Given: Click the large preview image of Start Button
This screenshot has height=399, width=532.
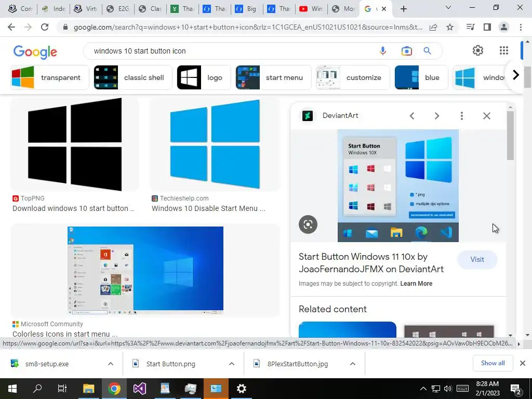Looking at the screenshot, I should pos(398,185).
